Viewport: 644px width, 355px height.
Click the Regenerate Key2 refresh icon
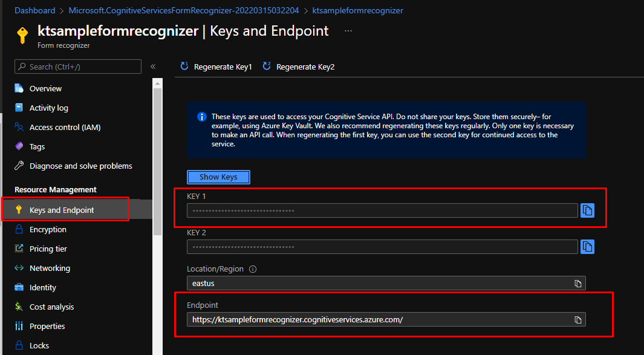(267, 67)
